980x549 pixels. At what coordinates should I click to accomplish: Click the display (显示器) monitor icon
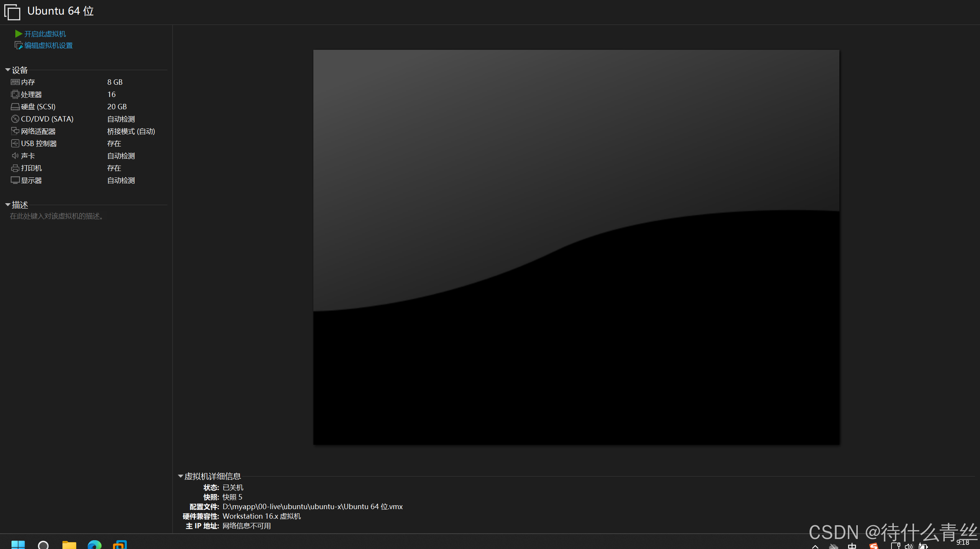click(x=15, y=180)
